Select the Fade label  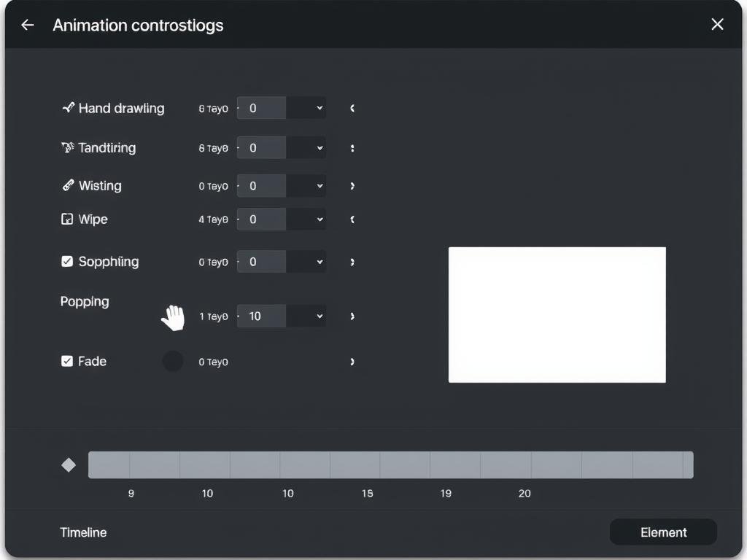coord(93,361)
